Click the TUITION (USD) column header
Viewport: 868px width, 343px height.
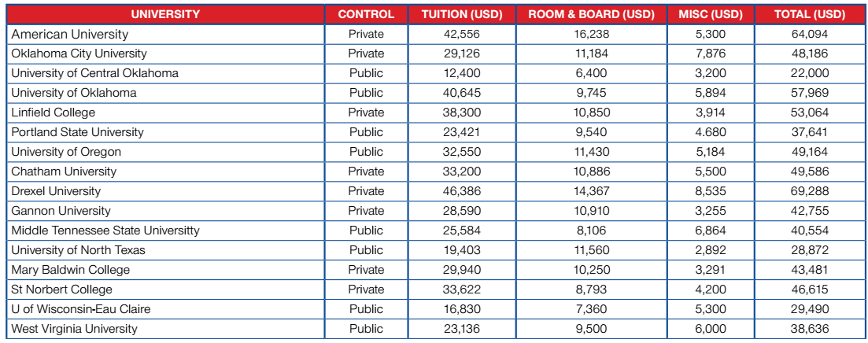tap(462, 14)
